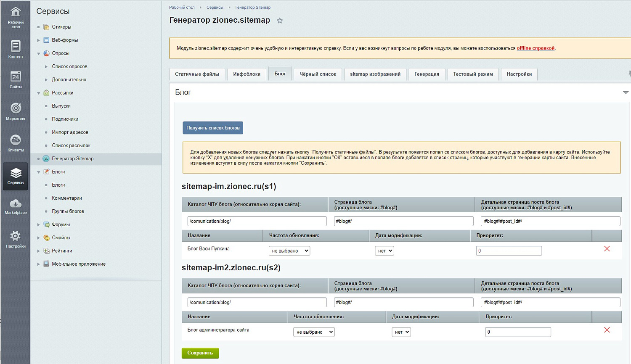Open the Чёрный список tab
Viewport: 631px width, 364px height.
coord(318,74)
